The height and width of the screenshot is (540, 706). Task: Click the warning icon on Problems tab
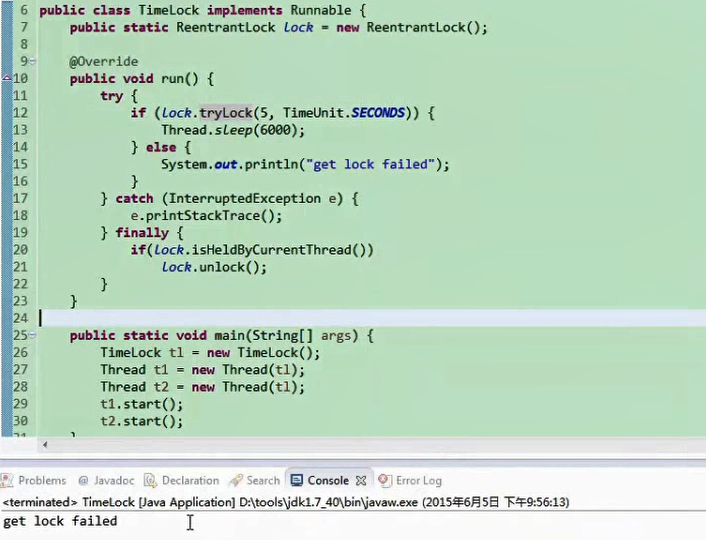[x=9, y=481]
